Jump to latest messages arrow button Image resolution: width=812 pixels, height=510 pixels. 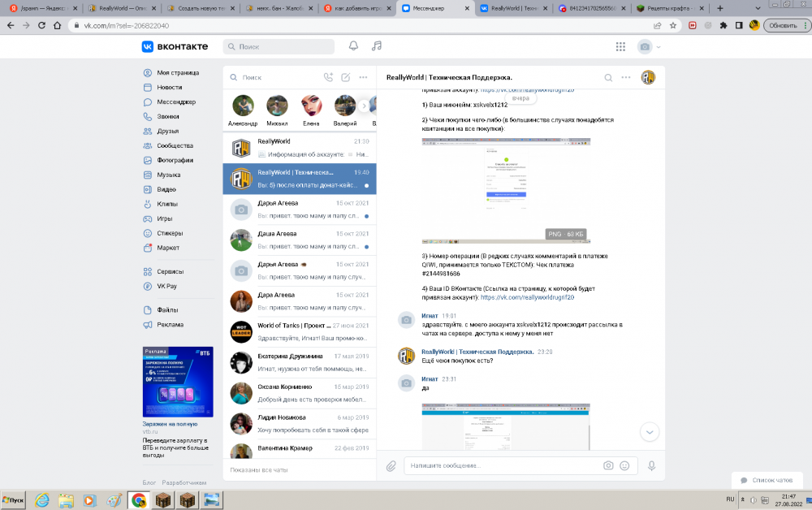tap(650, 432)
